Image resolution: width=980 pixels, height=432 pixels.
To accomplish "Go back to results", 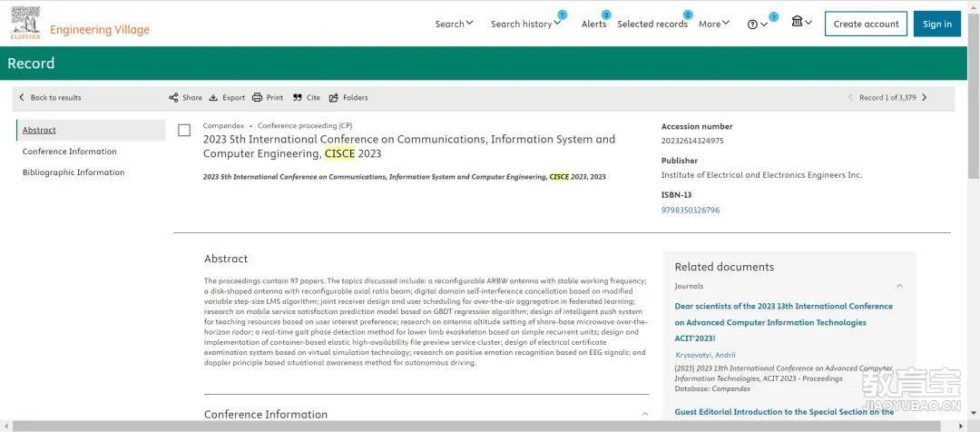I will pos(50,97).
